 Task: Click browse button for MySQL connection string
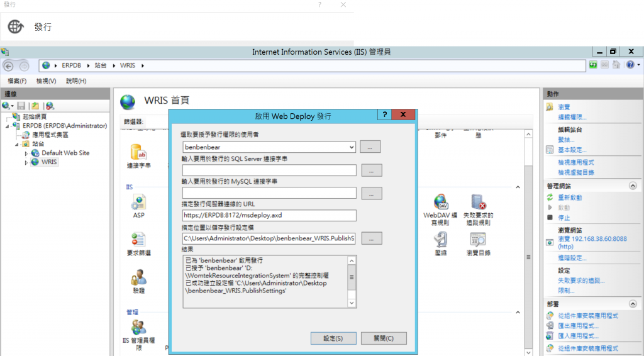click(x=372, y=193)
